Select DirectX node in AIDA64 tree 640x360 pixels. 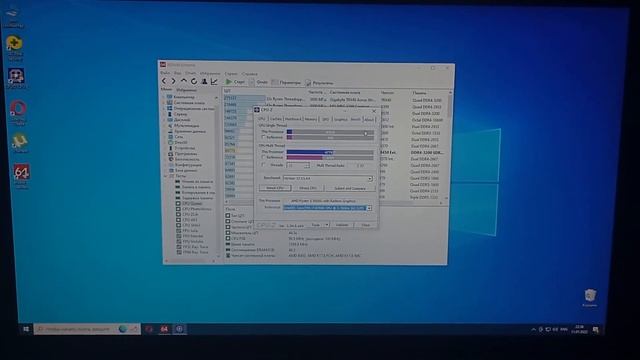click(178, 142)
